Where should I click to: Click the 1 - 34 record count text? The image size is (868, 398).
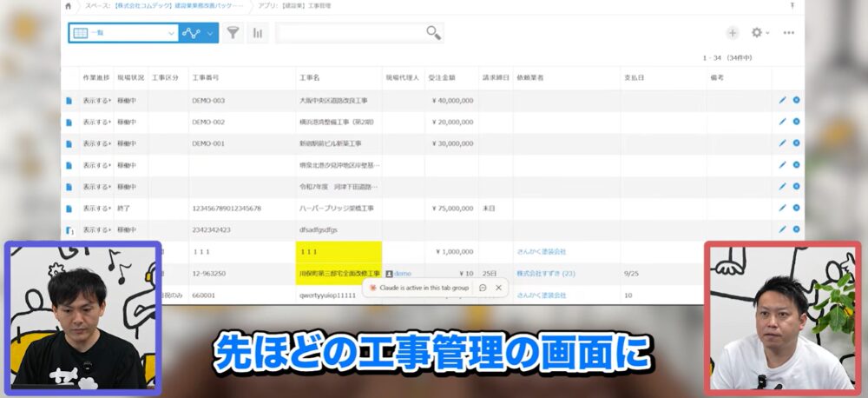pyautogui.click(x=727, y=57)
